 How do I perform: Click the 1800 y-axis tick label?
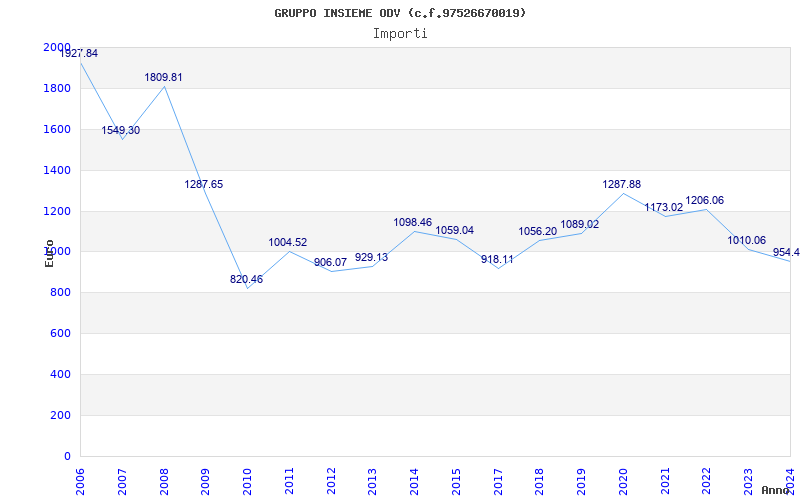coord(57,89)
